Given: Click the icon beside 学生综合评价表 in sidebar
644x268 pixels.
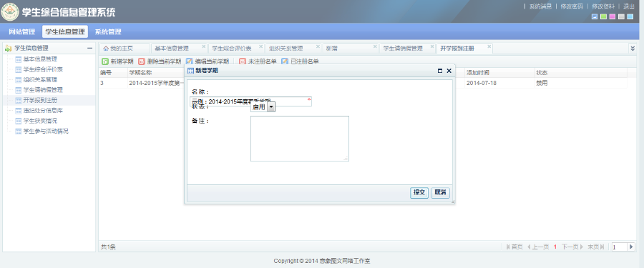Looking at the screenshot, I should [18, 69].
